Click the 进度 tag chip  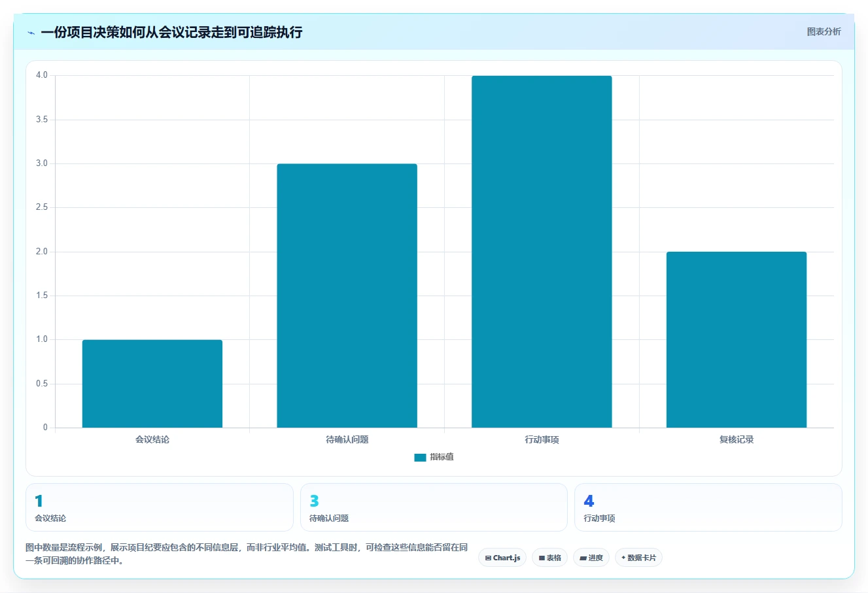(591, 558)
